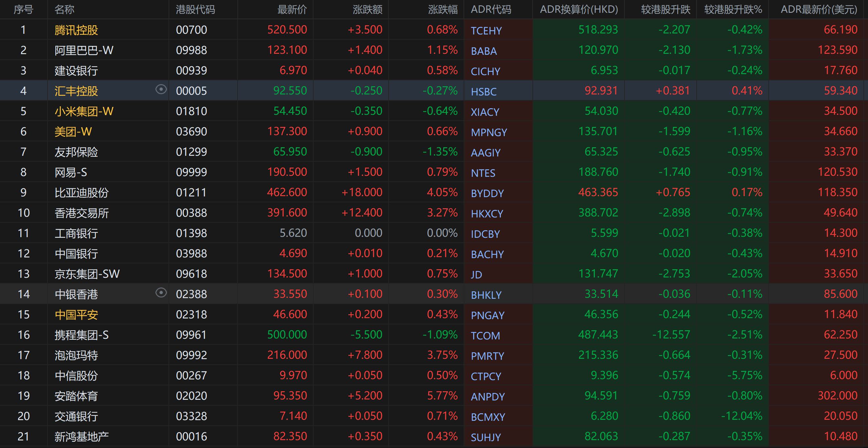Click ADR code BABA

(x=484, y=51)
